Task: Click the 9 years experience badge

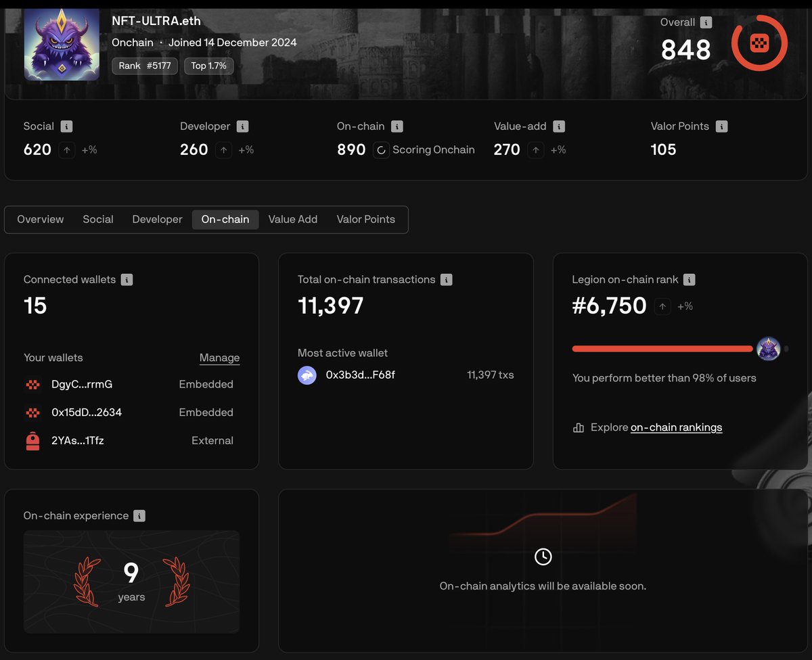Action: (131, 582)
